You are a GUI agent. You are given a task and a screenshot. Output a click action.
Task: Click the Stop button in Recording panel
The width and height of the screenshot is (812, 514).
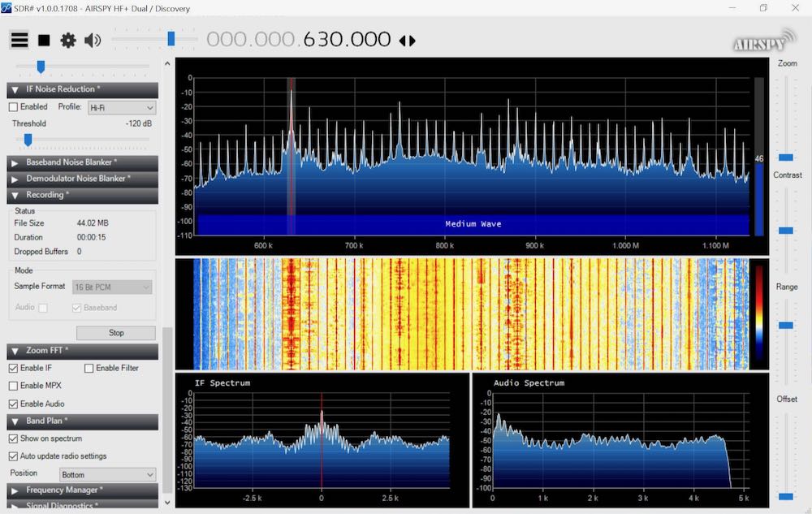pyautogui.click(x=115, y=332)
